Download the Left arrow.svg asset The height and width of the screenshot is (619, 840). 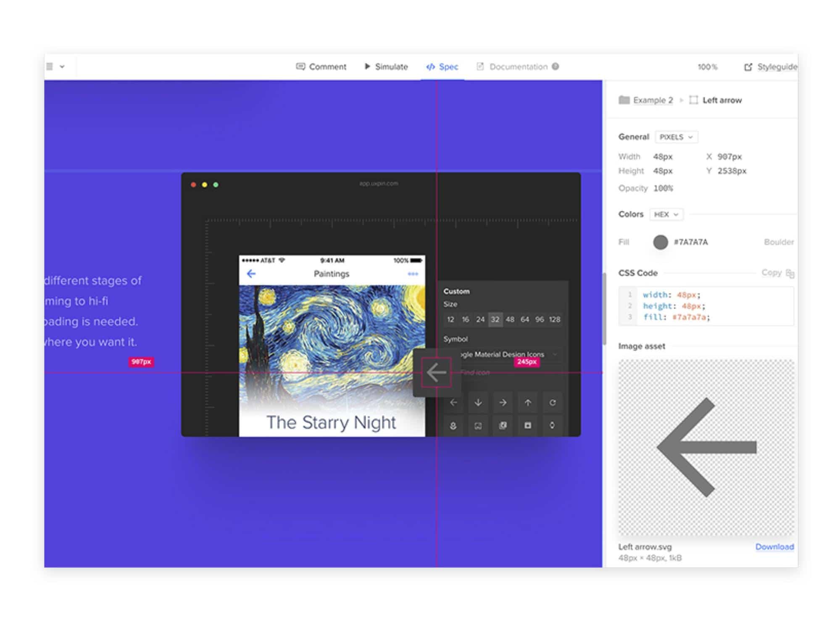(774, 547)
